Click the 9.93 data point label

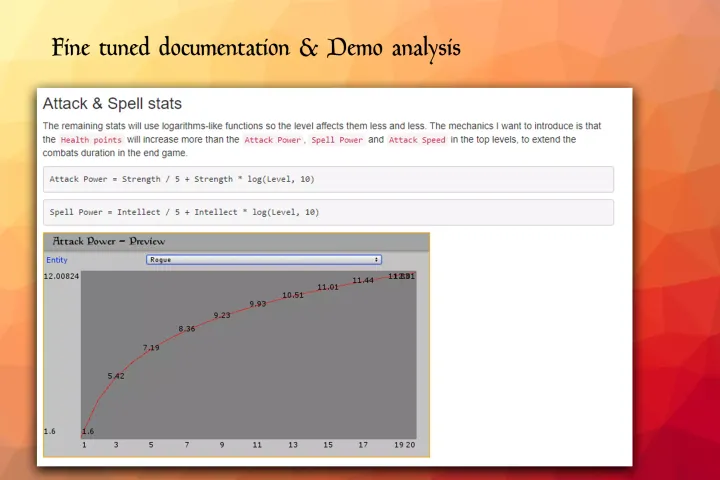pyautogui.click(x=258, y=304)
